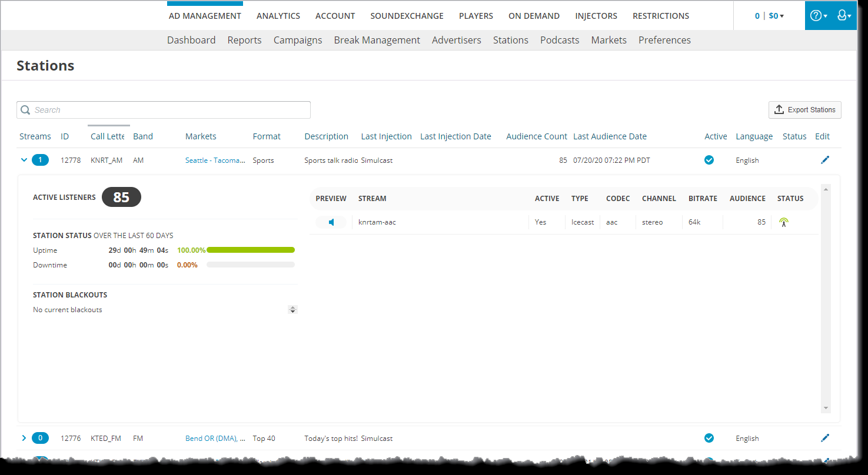Sort by Band column header

coord(143,136)
